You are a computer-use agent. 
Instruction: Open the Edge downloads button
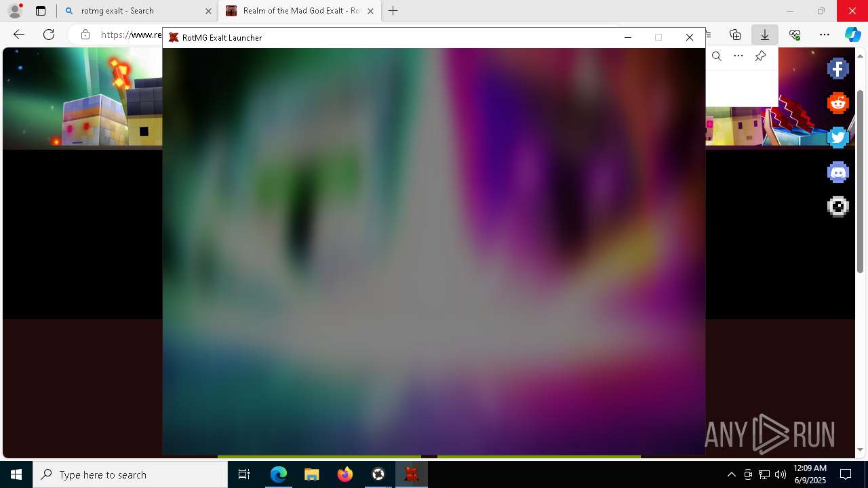click(764, 35)
